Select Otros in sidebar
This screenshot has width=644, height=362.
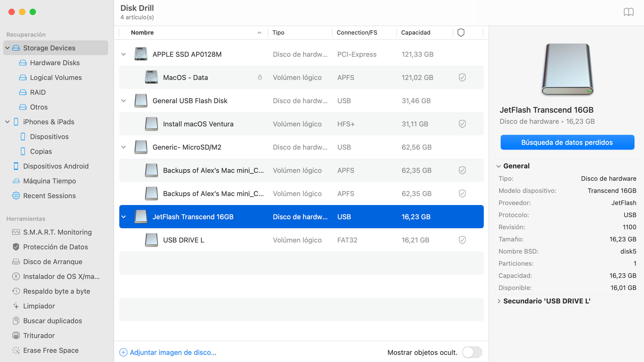click(39, 107)
